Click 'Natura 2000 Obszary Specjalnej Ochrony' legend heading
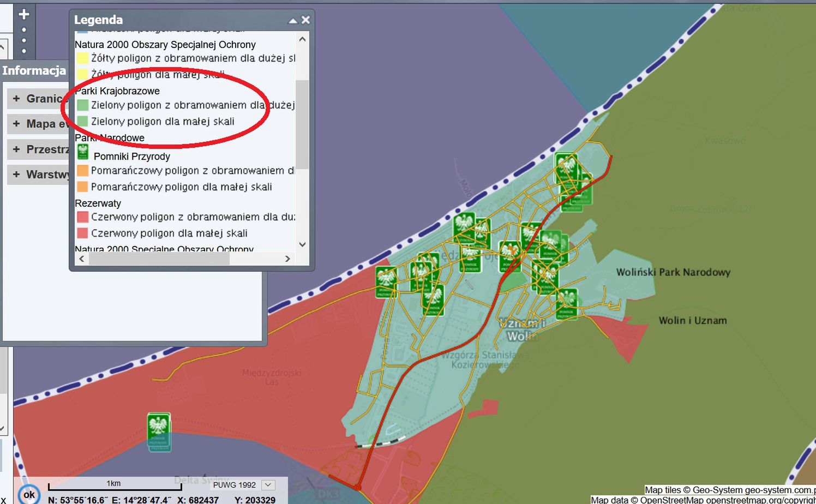Image resolution: width=816 pixels, height=504 pixels. click(x=165, y=44)
